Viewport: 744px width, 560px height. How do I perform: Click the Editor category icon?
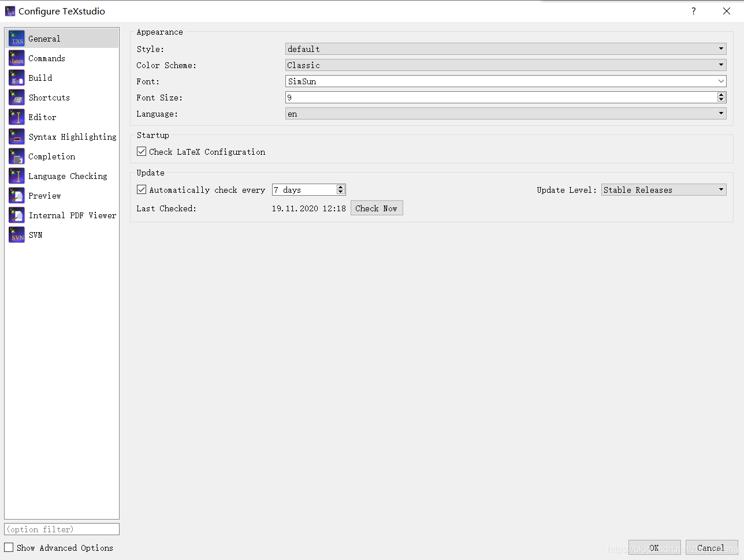[x=17, y=117]
